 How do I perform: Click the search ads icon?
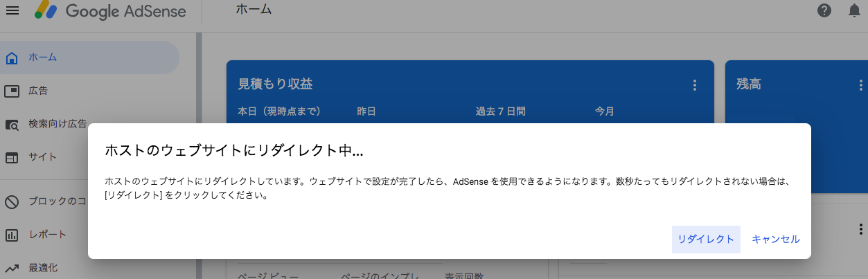pyautogui.click(x=12, y=125)
